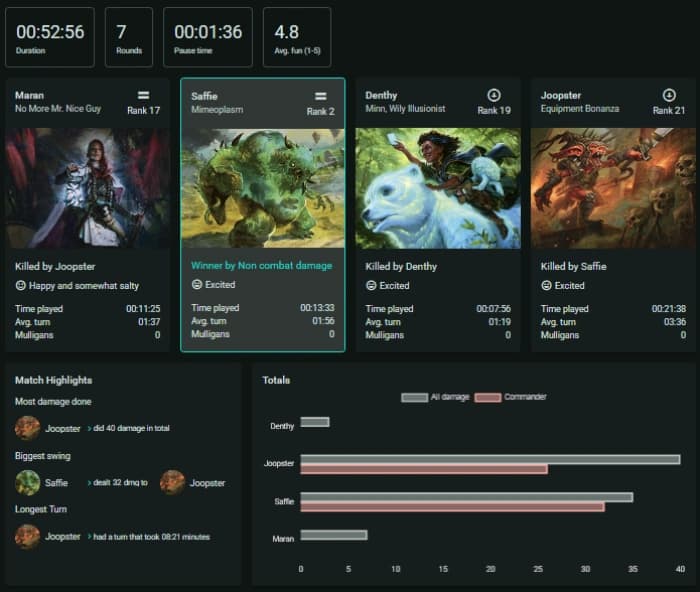Click the chevron before 'did 40 damage in total'
This screenshot has height=592, width=700.
point(89,429)
